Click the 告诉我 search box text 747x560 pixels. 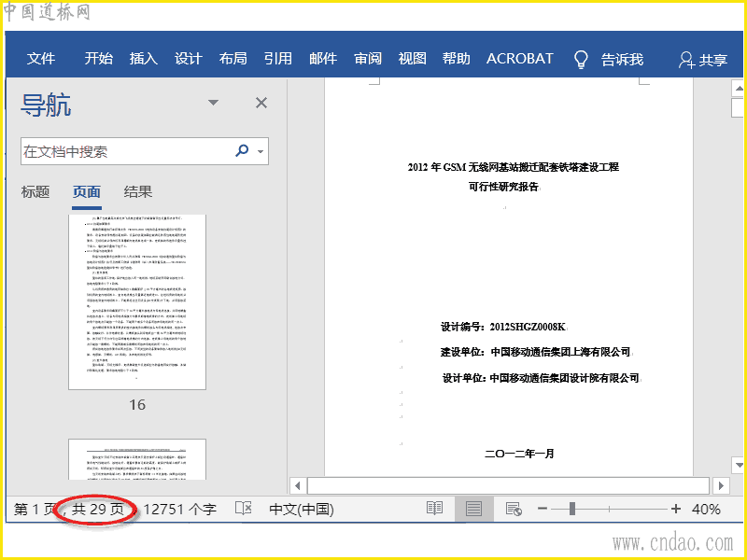coord(622,60)
